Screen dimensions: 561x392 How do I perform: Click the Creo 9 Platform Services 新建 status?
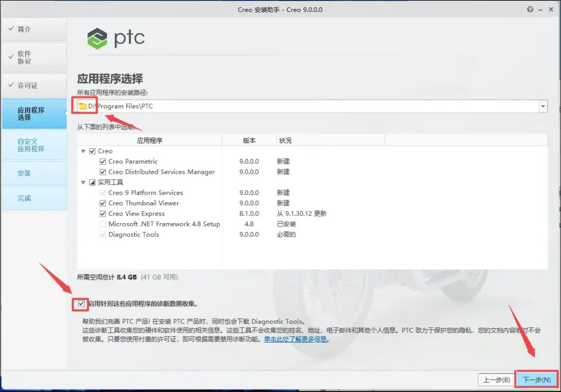point(283,193)
